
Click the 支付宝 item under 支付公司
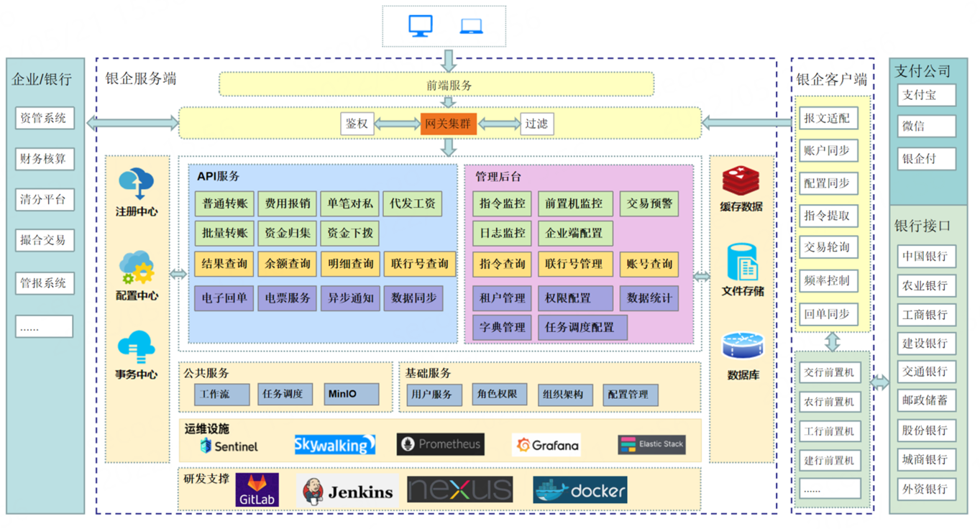tap(926, 95)
